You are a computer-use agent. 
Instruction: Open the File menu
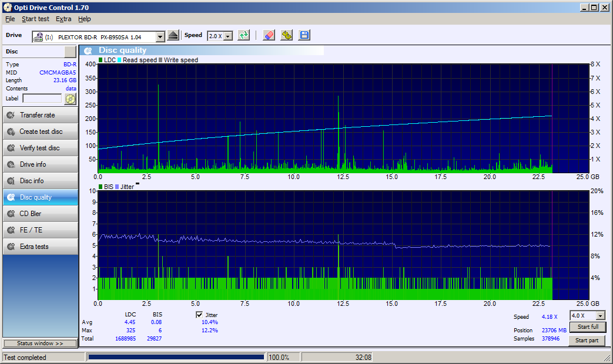pos(10,19)
